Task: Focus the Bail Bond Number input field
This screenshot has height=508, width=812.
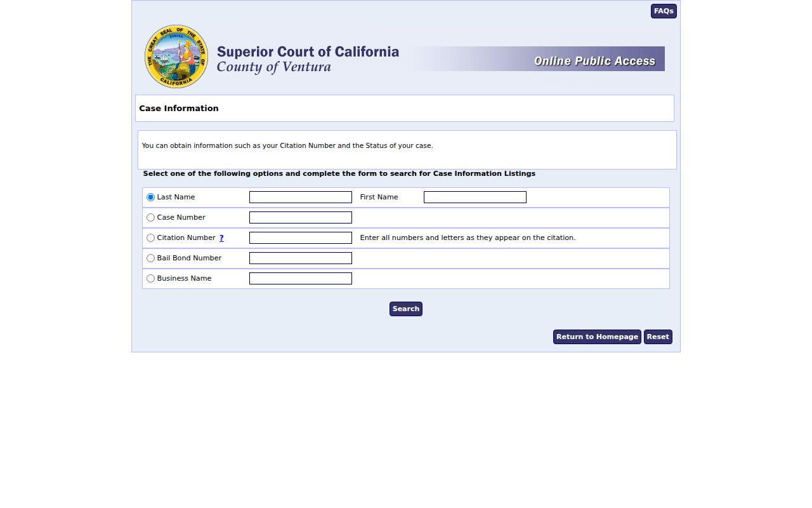Action: (x=301, y=258)
